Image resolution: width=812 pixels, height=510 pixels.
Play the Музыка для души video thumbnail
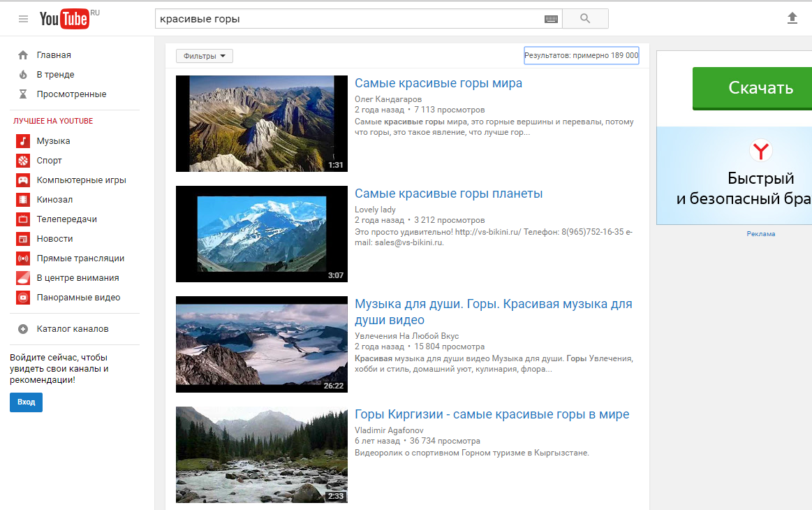(x=261, y=344)
